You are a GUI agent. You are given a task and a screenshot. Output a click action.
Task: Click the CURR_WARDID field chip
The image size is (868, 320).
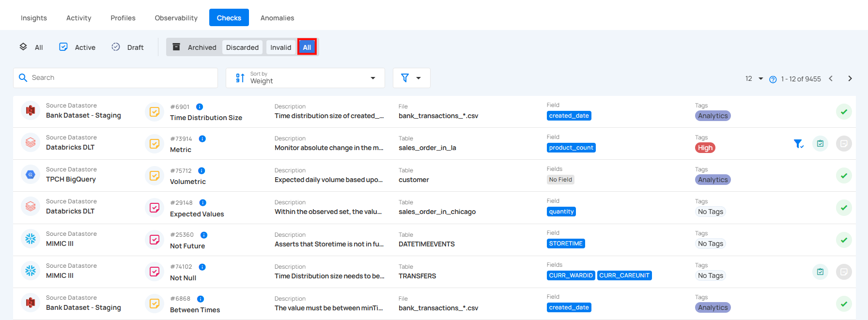[x=571, y=275]
